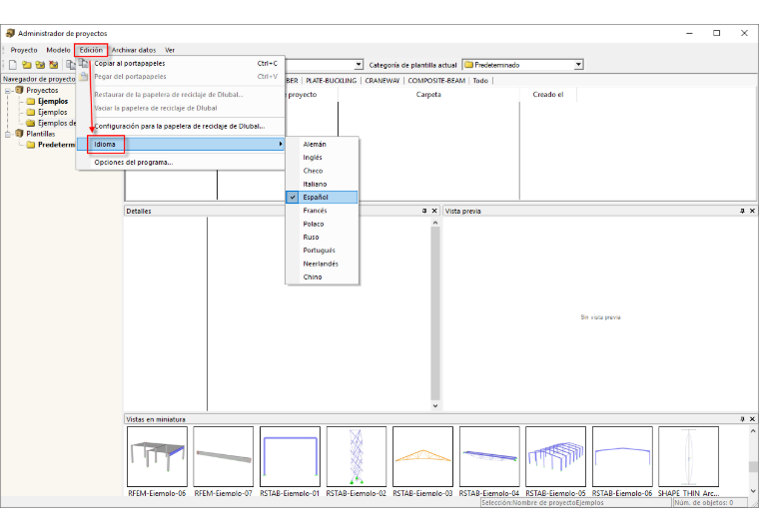759x532 pixels.
Task: Click the folder icon in Predeterminado combo box
Action: tap(468, 65)
